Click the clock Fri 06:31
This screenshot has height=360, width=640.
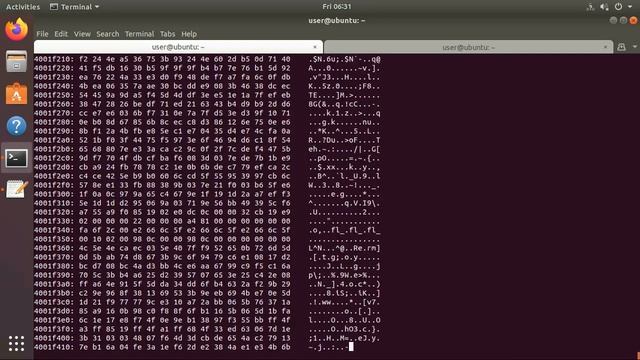(337, 7)
